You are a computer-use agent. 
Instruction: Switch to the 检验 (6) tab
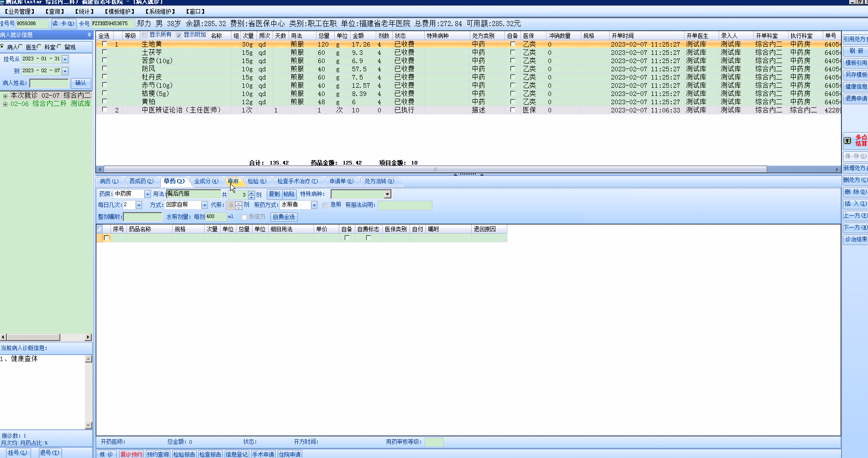[257, 181]
